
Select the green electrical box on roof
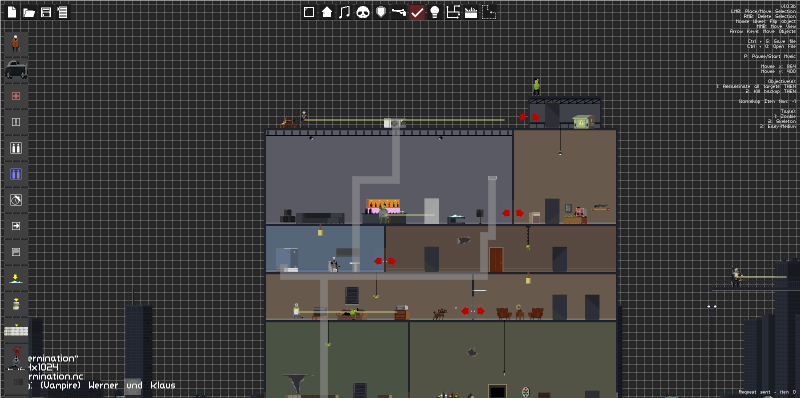582,121
